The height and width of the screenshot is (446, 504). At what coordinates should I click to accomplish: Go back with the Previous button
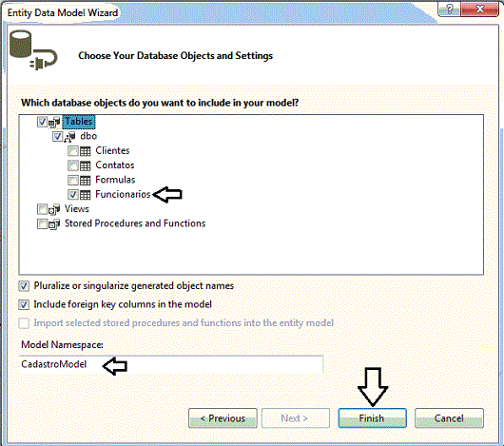click(x=223, y=418)
